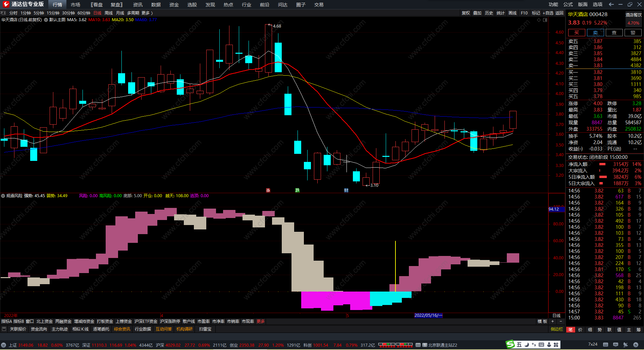This screenshot has height=350, width=644.
Task: Click the status bar satellite signal icon
Action: 626,345
